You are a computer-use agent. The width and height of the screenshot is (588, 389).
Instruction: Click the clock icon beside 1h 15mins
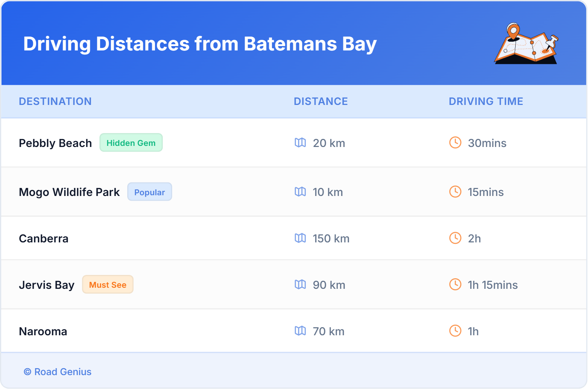pos(455,285)
